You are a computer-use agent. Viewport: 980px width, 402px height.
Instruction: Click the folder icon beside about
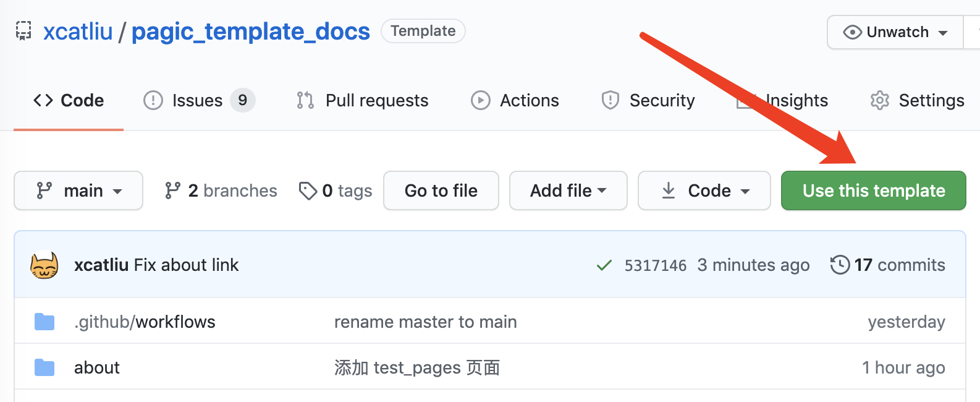[44, 367]
